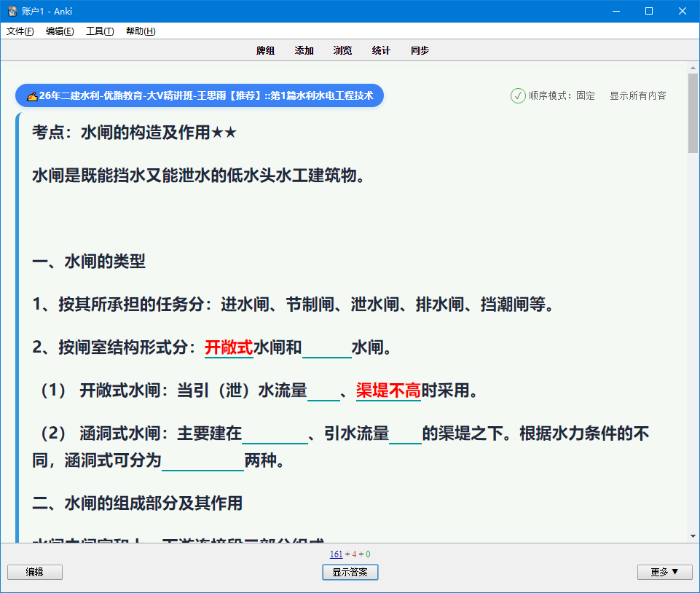The height and width of the screenshot is (593, 700).
Task: Click the Anki app icon in title bar
Action: click(12, 11)
